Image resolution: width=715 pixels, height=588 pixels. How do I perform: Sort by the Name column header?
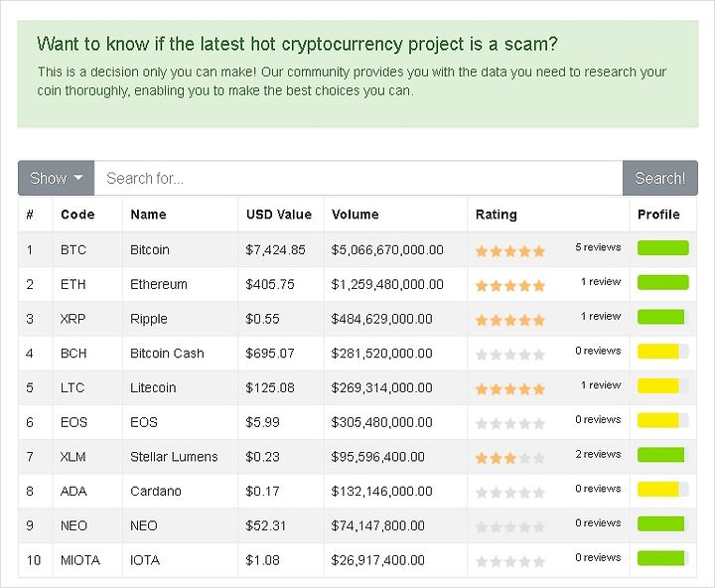148,215
